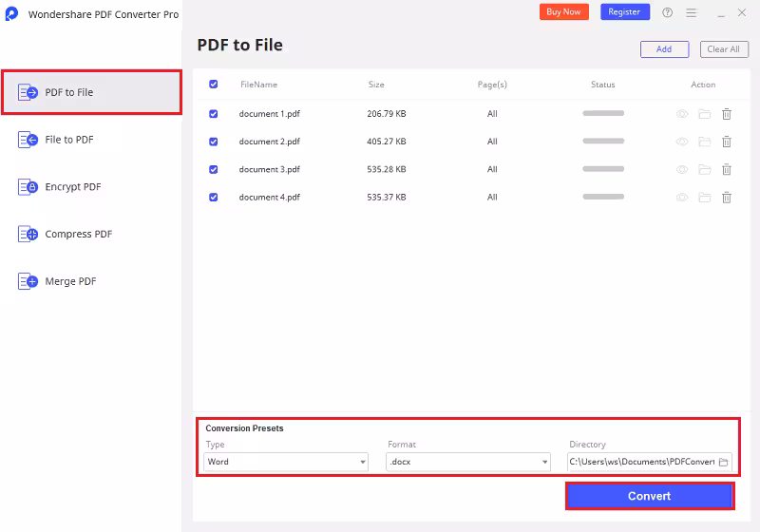Expand the Type dropdown showing Word
760x532 pixels.
286,462
